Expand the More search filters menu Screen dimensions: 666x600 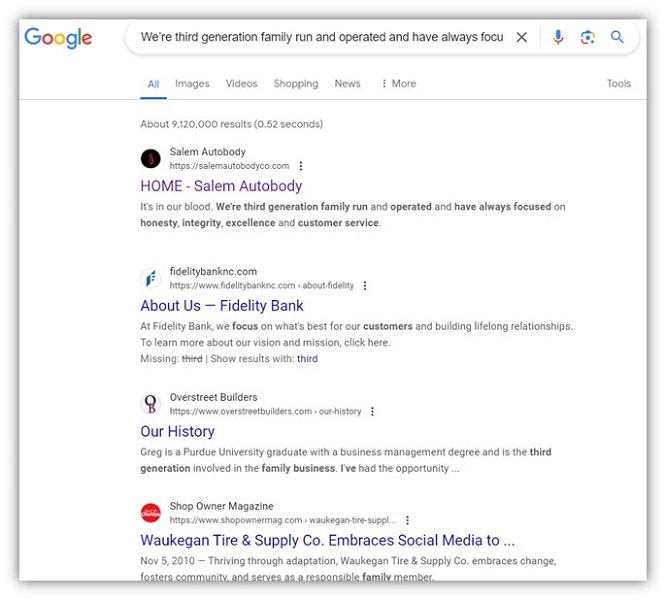(398, 84)
